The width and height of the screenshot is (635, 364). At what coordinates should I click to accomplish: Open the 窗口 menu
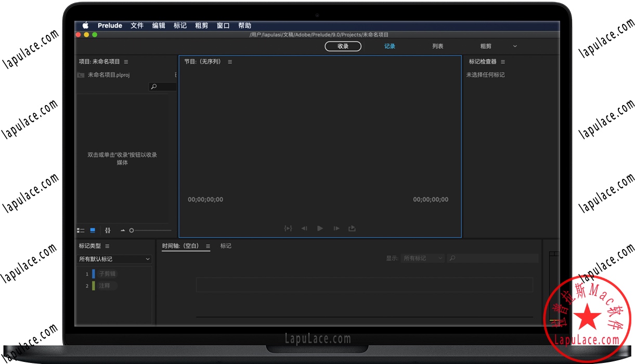pyautogui.click(x=223, y=25)
